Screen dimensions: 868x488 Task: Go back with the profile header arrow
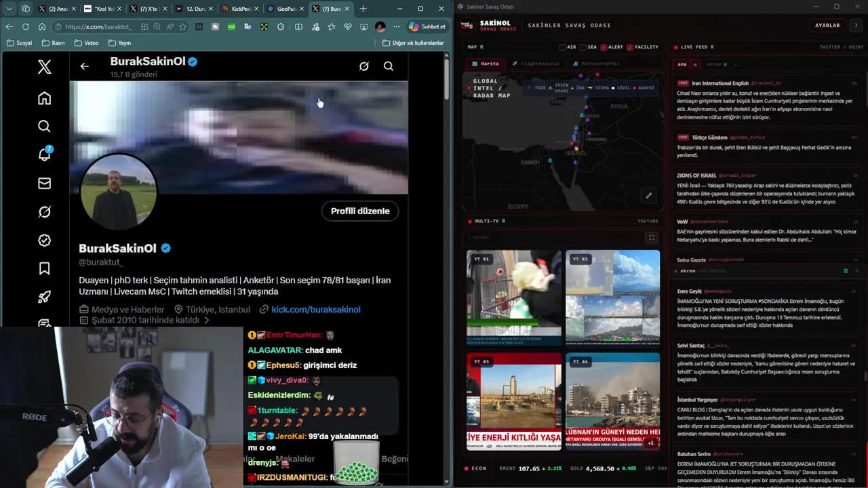84,66
